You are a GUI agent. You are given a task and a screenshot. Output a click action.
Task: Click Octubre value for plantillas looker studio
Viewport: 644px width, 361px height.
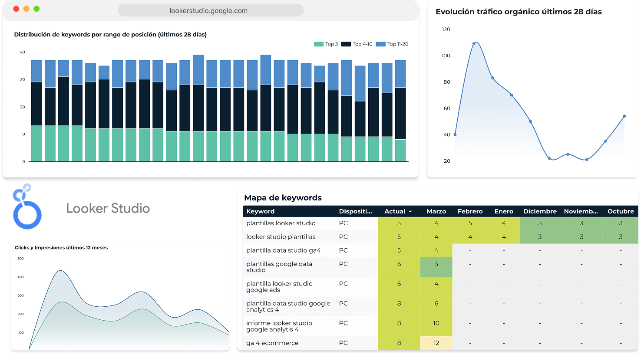click(621, 223)
